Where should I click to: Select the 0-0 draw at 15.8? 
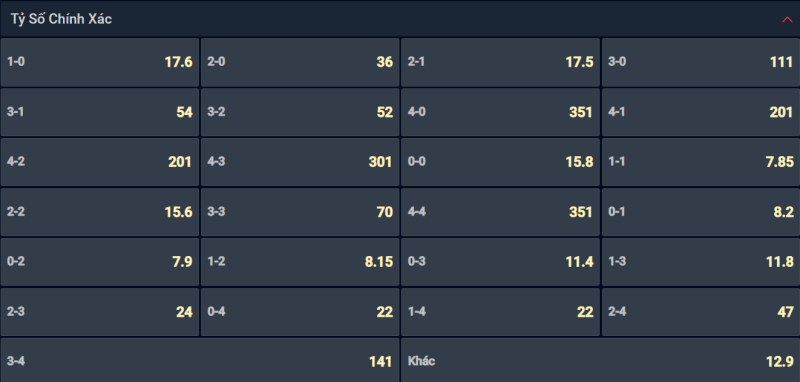coord(501,162)
